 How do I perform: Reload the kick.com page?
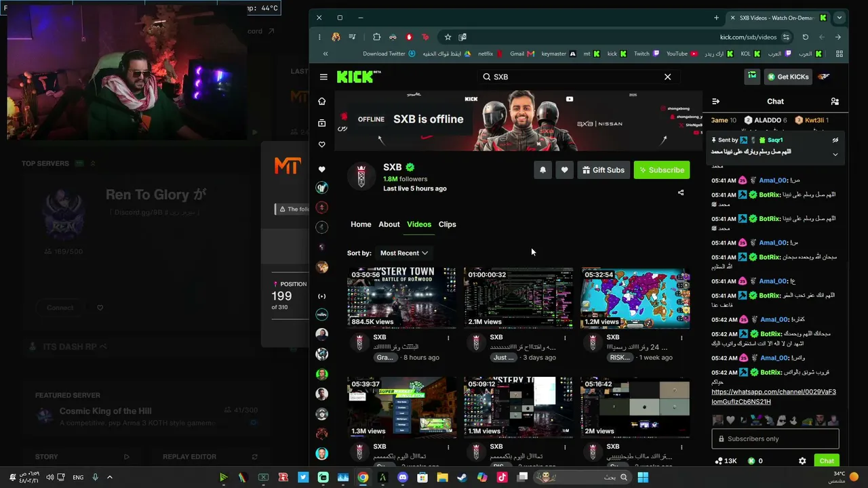806,37
